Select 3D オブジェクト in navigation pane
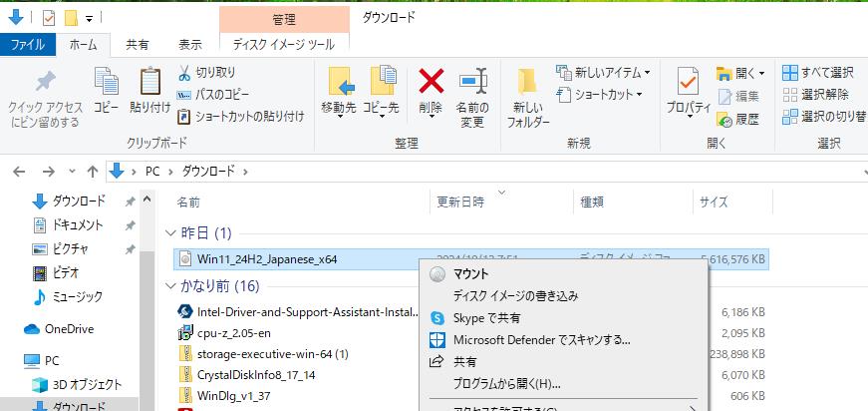The width and height of the screenshot is (868, 411). 77,384
